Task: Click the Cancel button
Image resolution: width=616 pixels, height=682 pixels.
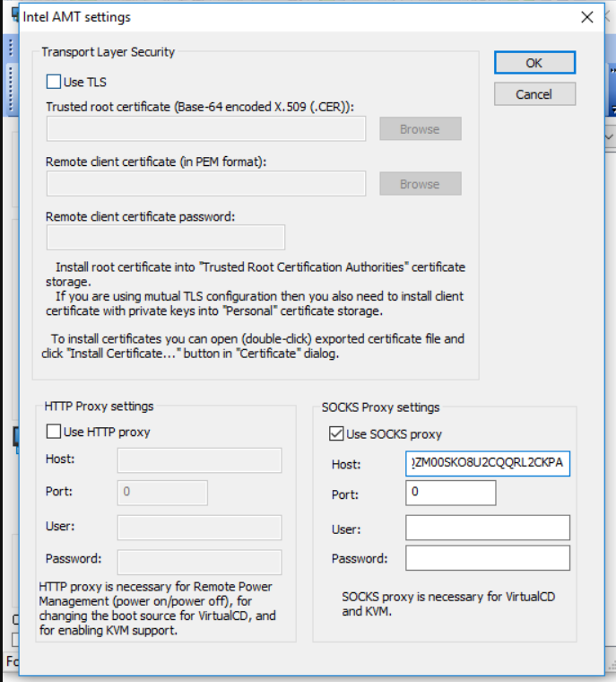Action: (x=534, y=94)
